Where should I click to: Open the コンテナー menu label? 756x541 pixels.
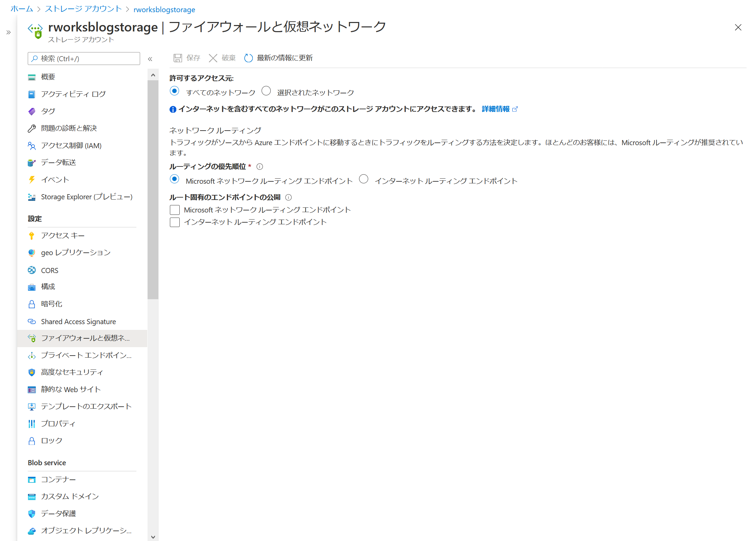point(59,480)
